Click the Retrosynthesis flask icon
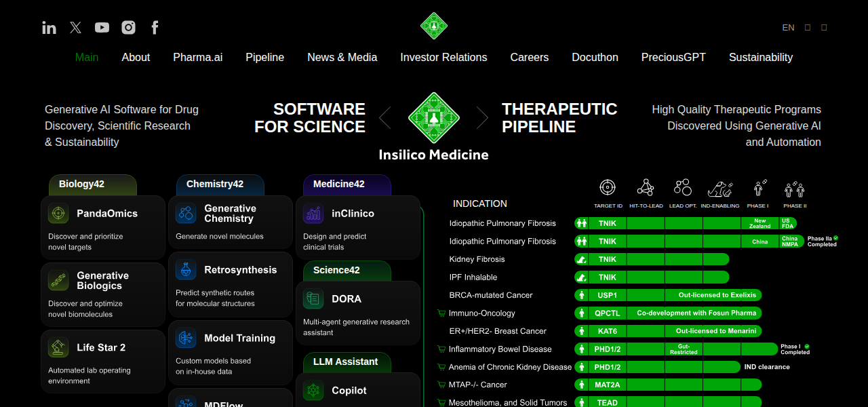 click(185, 269)
